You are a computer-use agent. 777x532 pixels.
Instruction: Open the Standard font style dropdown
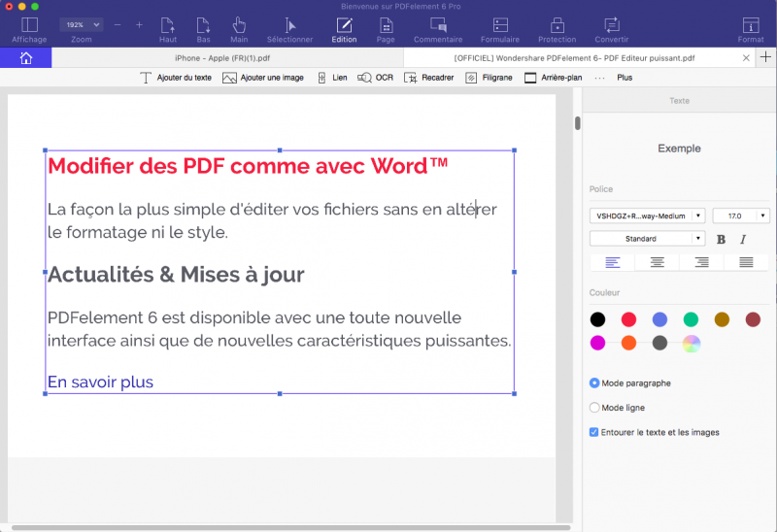(647, 239)
